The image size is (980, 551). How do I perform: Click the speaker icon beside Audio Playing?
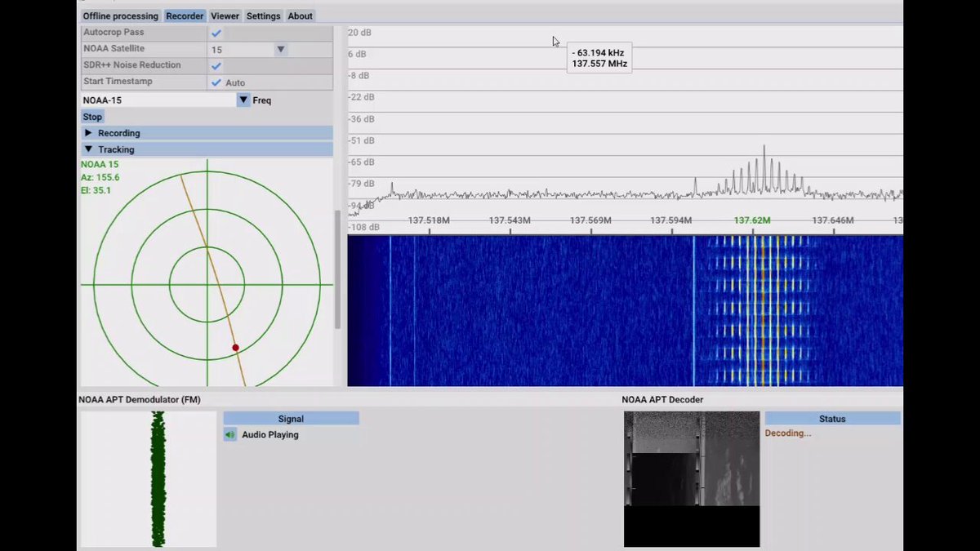click(230, 435)
